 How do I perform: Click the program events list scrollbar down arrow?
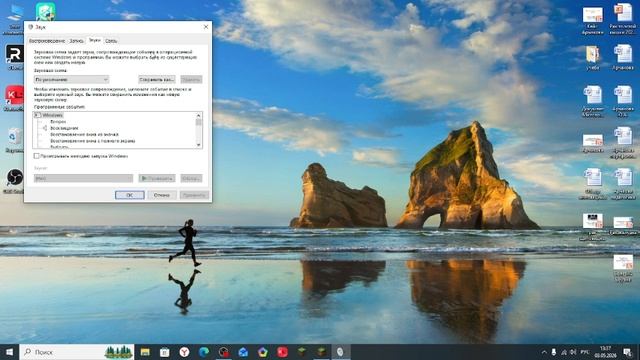point(199,145)
